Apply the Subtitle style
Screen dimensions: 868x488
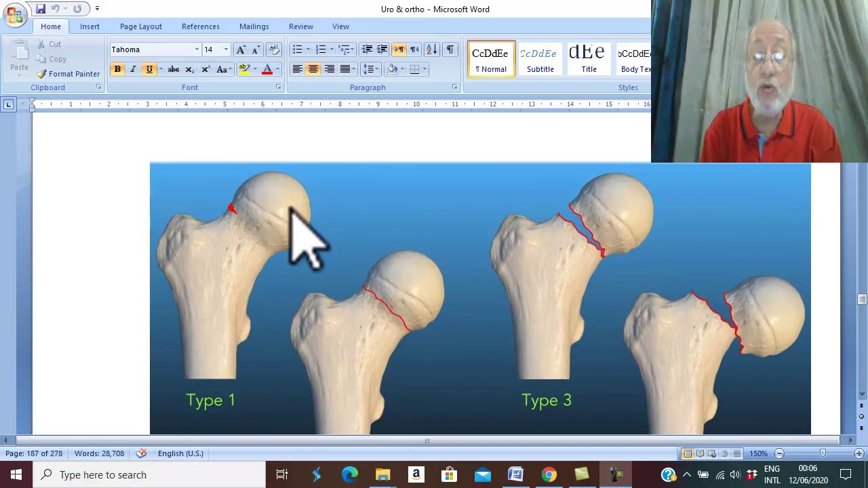click(x=540, y=59)
